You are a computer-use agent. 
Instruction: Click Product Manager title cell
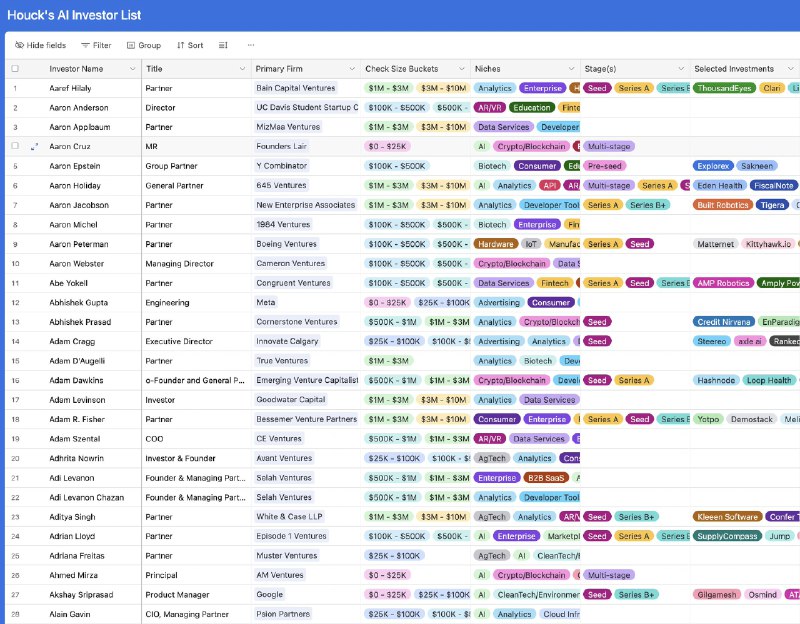coord(177,594)
